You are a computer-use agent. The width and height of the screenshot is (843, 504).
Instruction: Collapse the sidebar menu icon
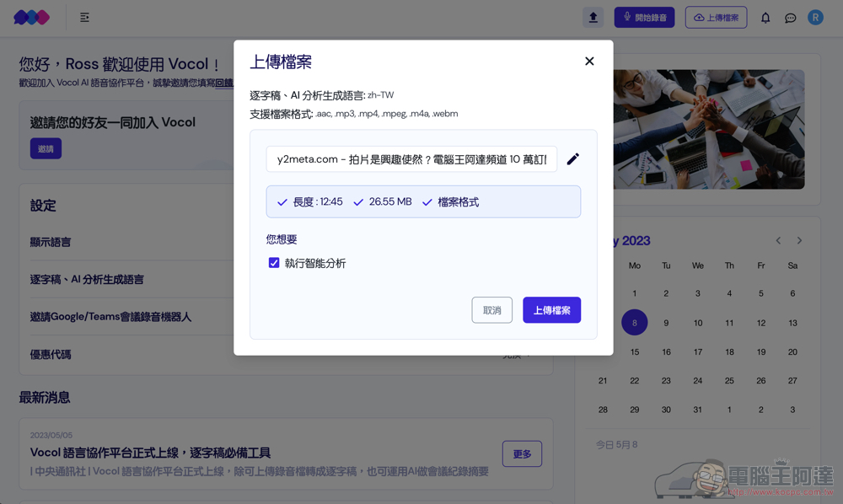pos(84,18)
